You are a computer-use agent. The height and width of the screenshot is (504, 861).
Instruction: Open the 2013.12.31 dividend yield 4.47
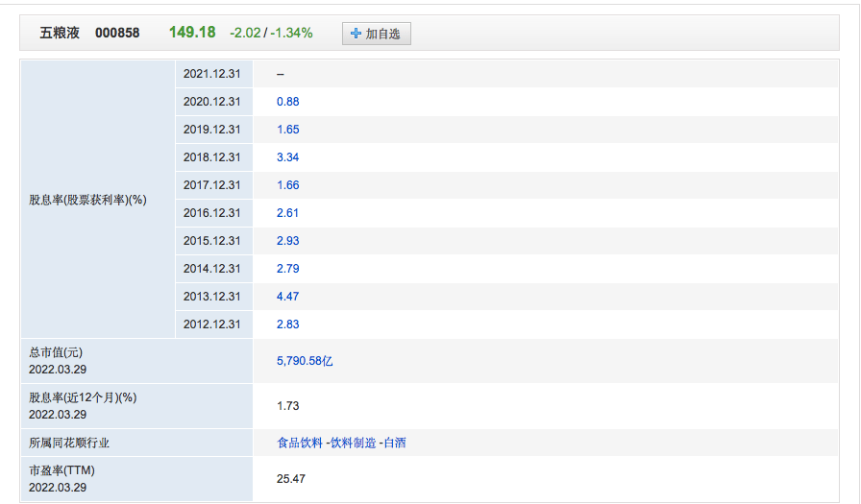coord(287,297)
